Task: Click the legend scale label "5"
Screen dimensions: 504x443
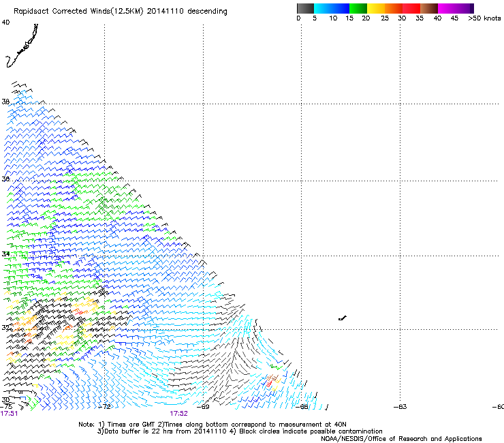Action: point(315,18)
